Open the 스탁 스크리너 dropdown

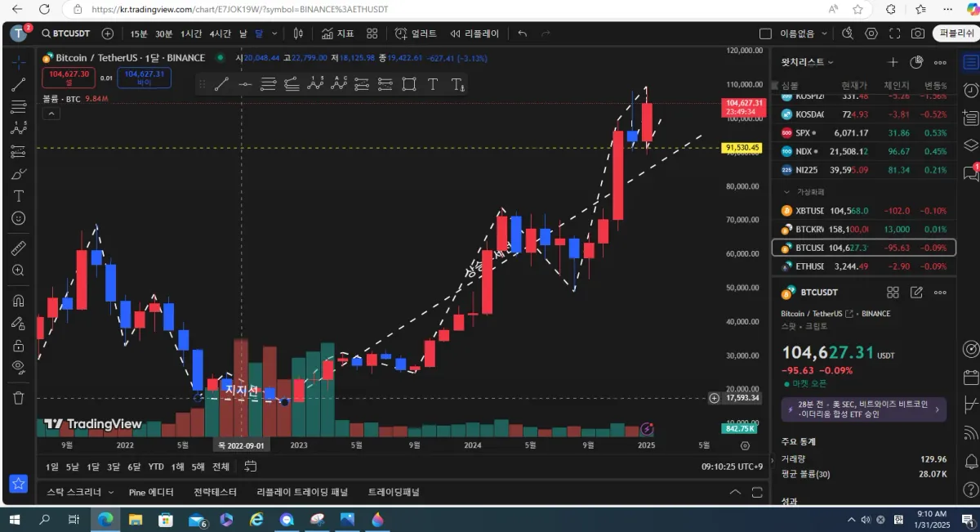pos(78,492)
